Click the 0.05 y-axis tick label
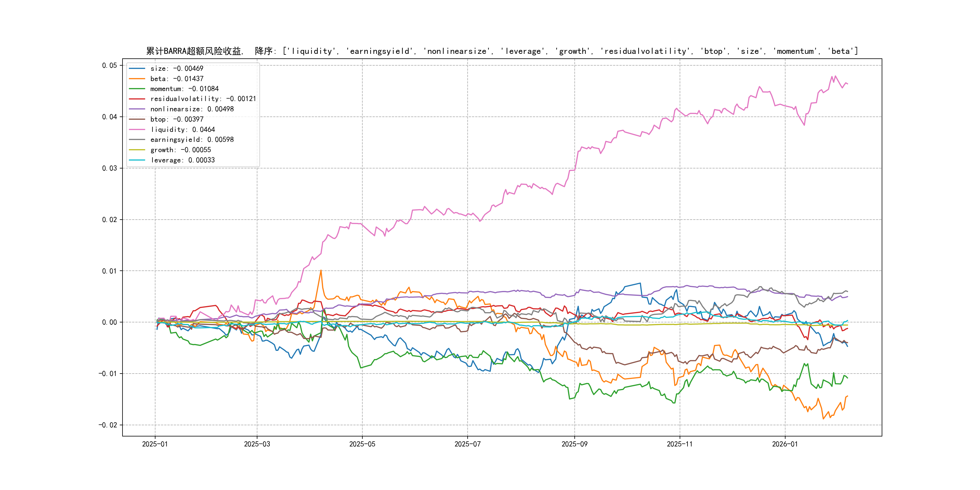Viewport: 980px width, 490px height. pyautogui.click(x=109, y=65)
